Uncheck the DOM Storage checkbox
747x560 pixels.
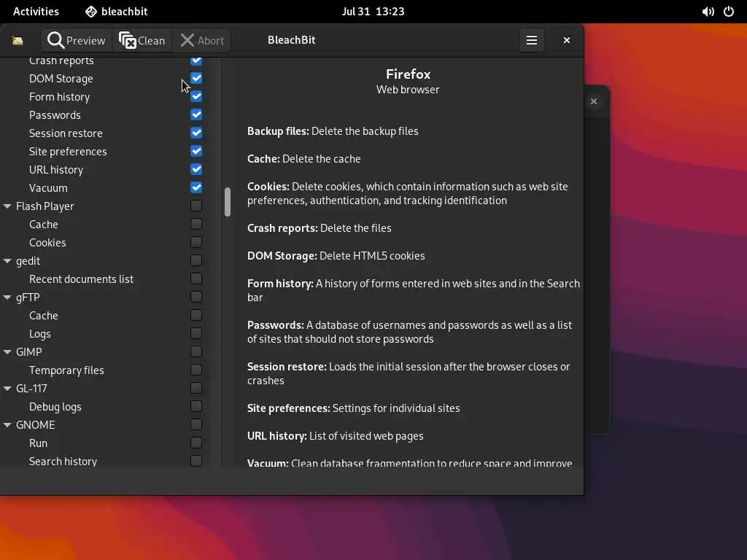pyautogui.click(x=196, y=78)
